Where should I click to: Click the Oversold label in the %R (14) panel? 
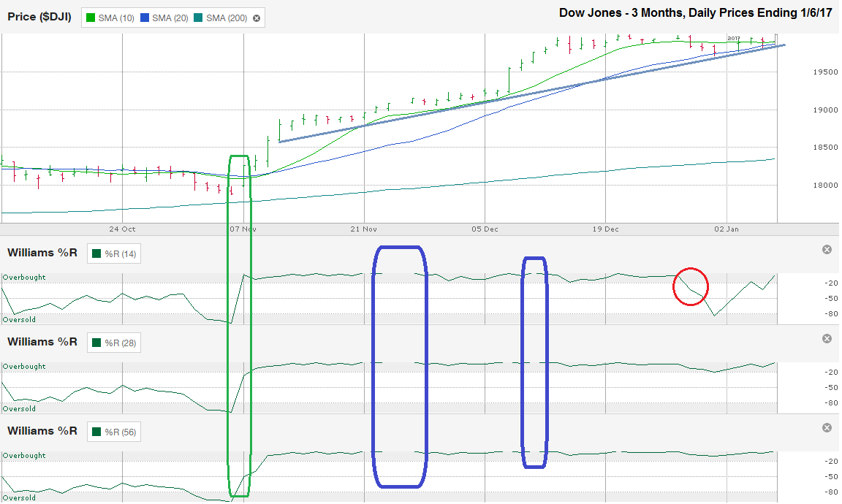(19, 320)
